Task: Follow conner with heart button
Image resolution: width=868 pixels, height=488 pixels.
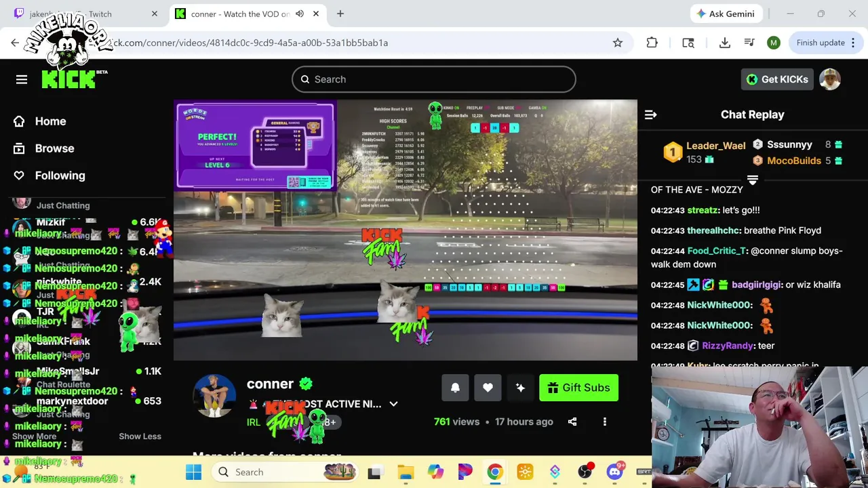Action: tap(488, 388)
